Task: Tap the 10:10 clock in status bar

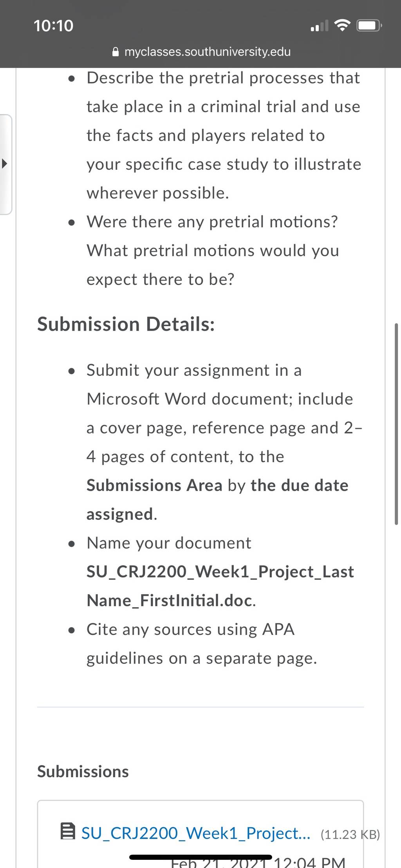Action: [x=54, y=26]
